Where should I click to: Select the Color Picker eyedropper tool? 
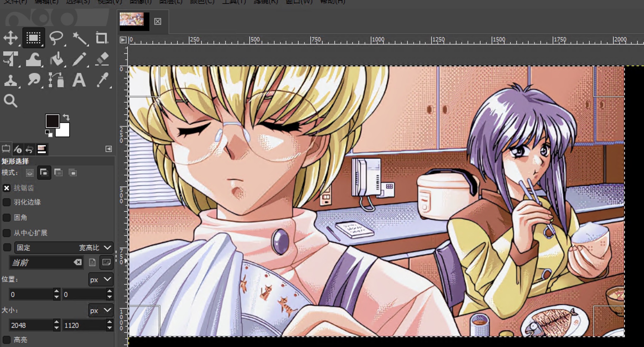coord(102,80)
